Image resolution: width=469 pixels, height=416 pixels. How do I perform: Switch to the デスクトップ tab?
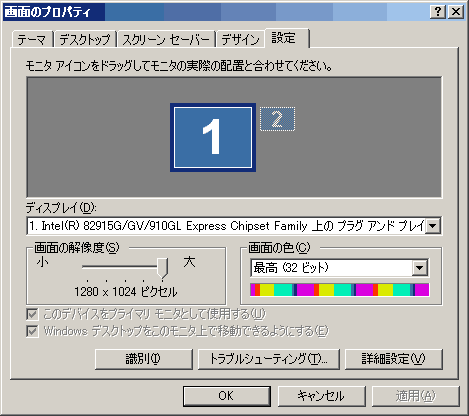click(x=85, y=40)
